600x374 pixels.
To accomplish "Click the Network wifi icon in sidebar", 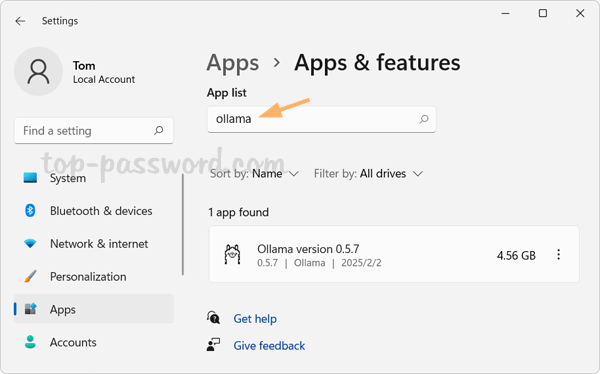I will click(x=30, y=243).
